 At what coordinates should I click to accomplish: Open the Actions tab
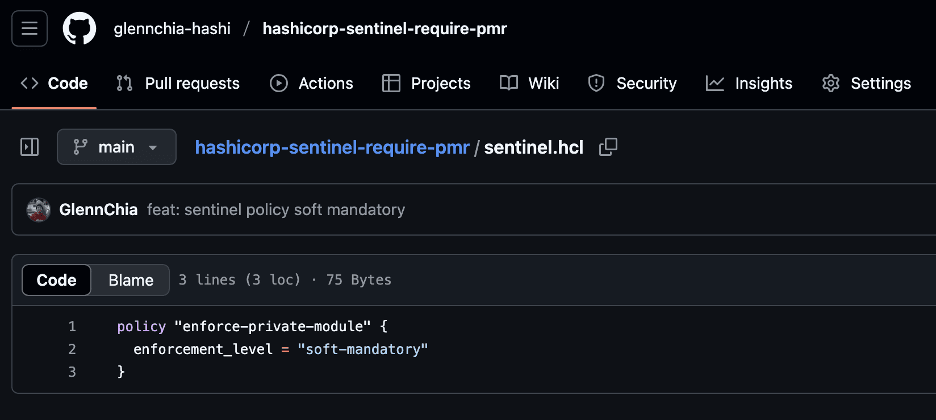312,84
